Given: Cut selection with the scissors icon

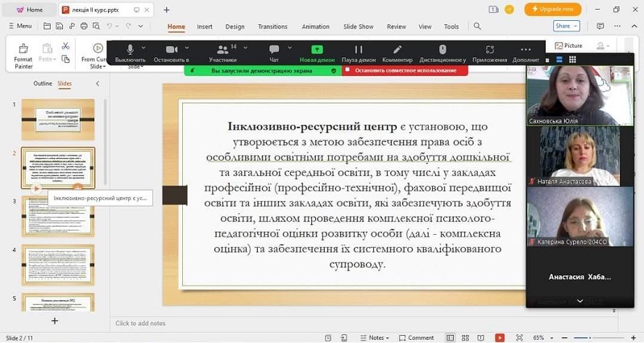Looking at the screenshot, I should pos(65,46).
